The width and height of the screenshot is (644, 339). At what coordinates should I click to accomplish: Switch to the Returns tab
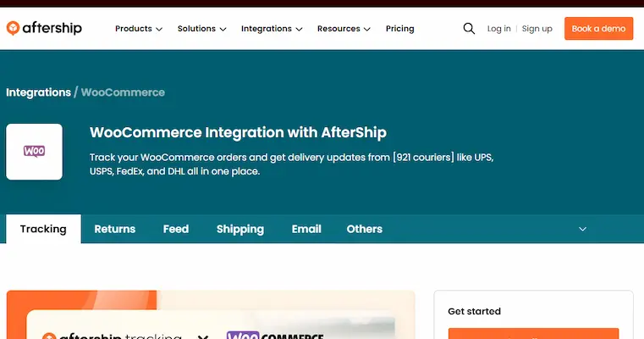114,229
